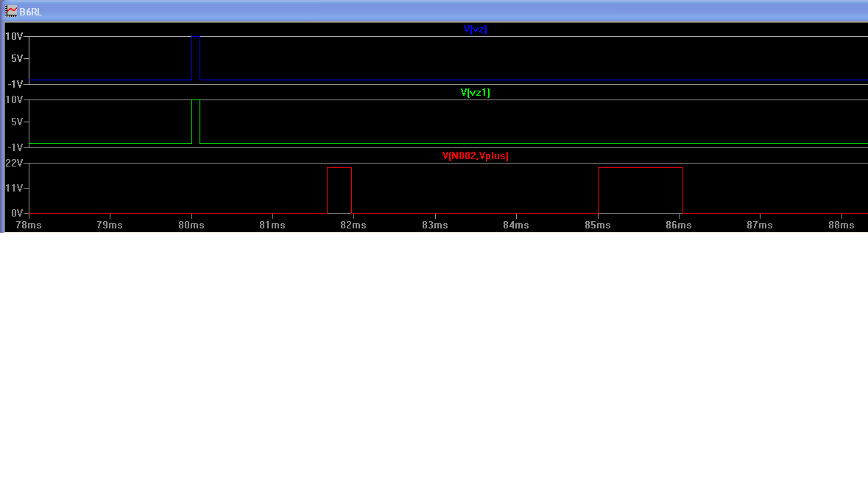Click the 84ms time axis label
This screenshot has height=504, width=868.
click(516, 225)
